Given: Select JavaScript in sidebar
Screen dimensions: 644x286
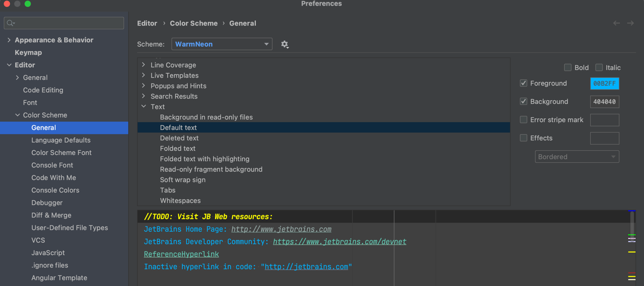Looking at the screenshot, I should click(48, 253).
